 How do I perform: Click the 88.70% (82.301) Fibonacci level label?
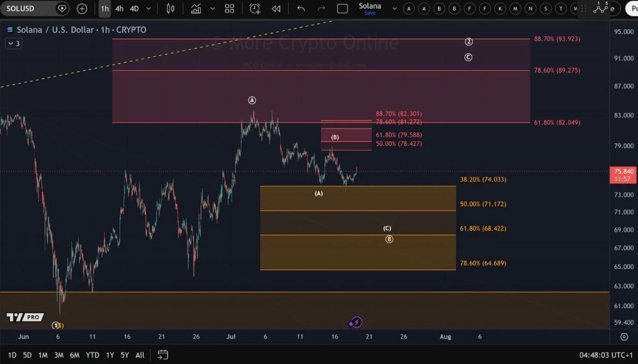click(x=399, y=114)
